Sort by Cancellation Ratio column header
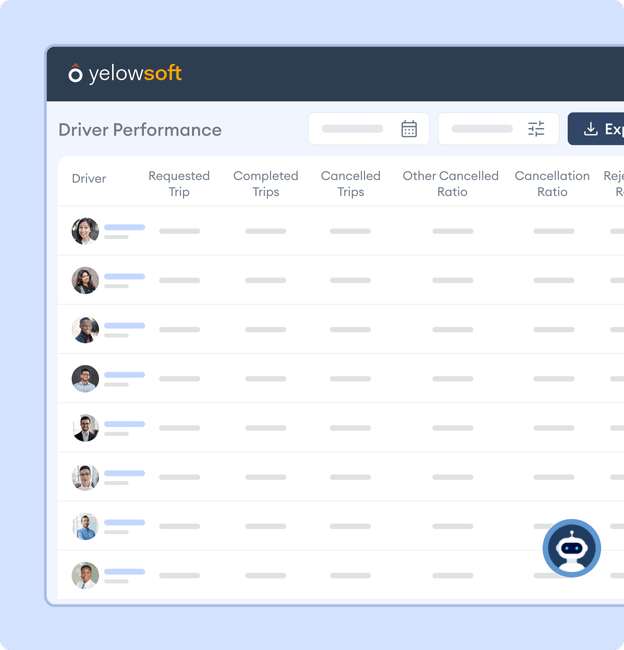The height and width of the screenshot is (650, 624). (552, 184)
